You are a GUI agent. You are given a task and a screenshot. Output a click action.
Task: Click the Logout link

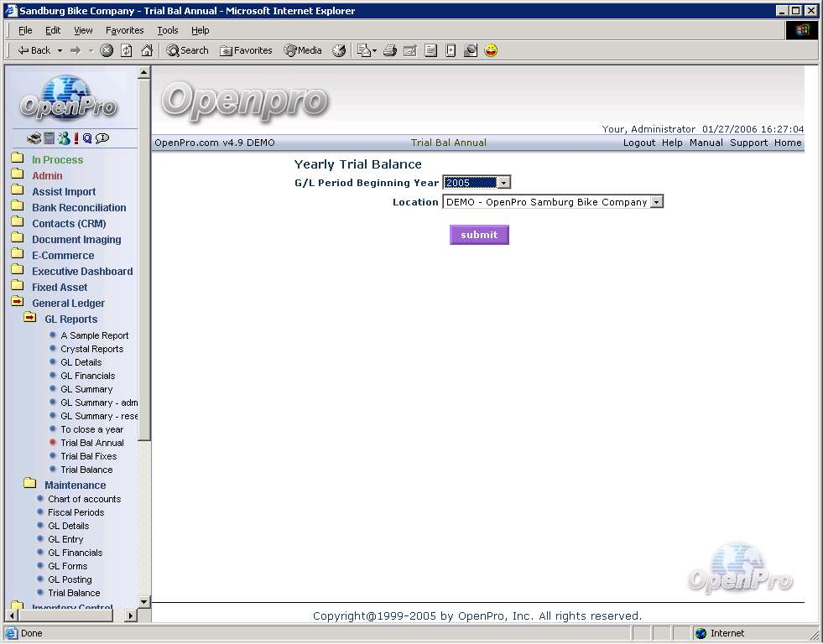click(x=638, y=143)
